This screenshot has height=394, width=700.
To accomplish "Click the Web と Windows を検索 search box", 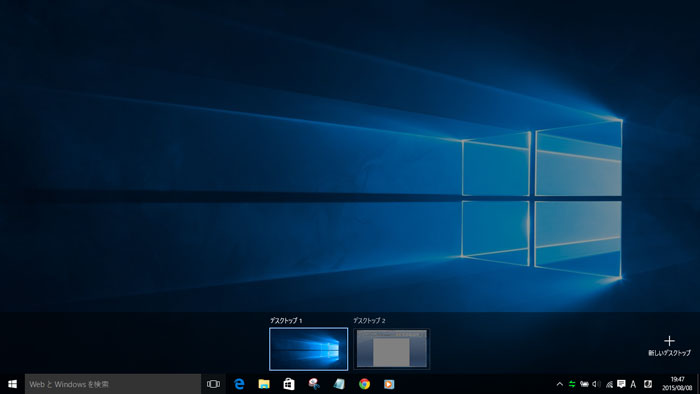I will click(113, 384).
